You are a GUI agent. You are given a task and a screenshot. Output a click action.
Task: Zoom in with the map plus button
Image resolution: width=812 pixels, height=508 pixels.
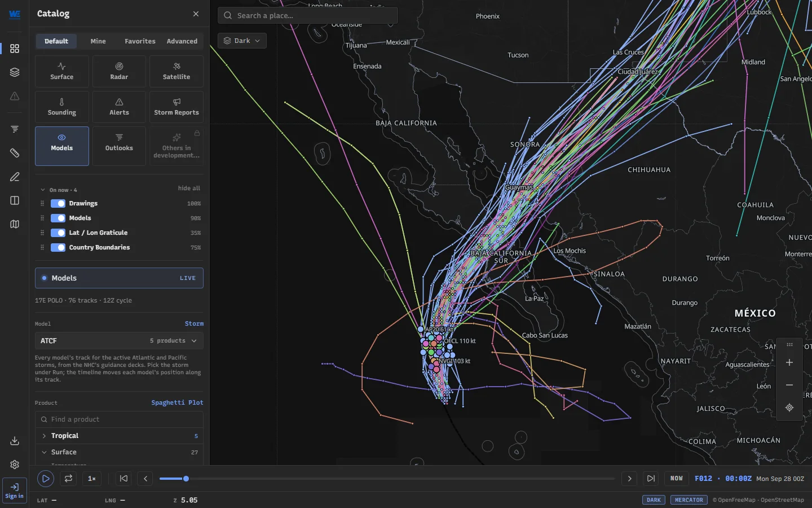click(789, 362)
